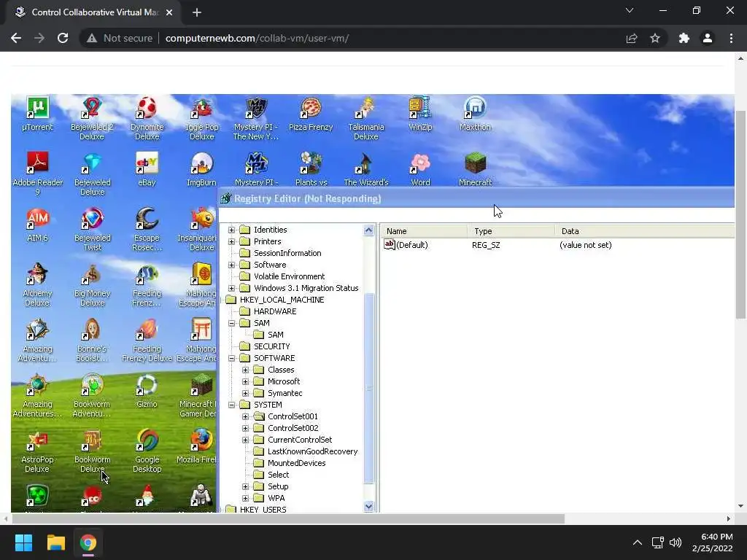
Task: Select the Minecraft grass block icon
Action: click(x=475, y=168)
